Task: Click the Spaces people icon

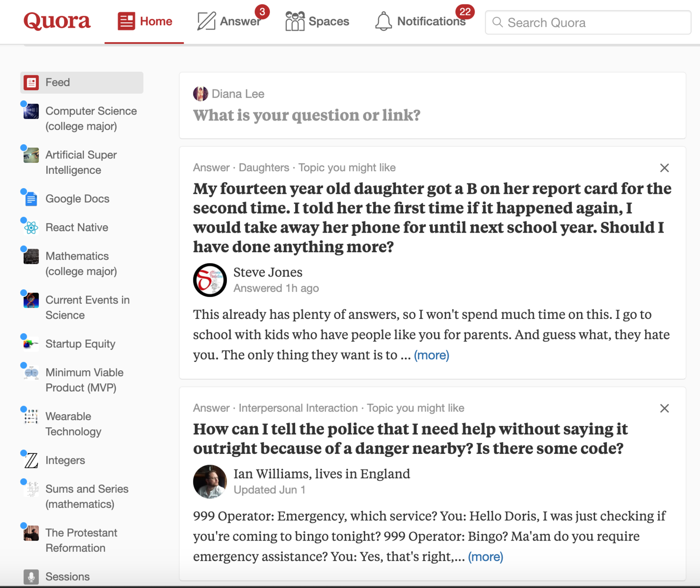Action: tap(295, 21)
